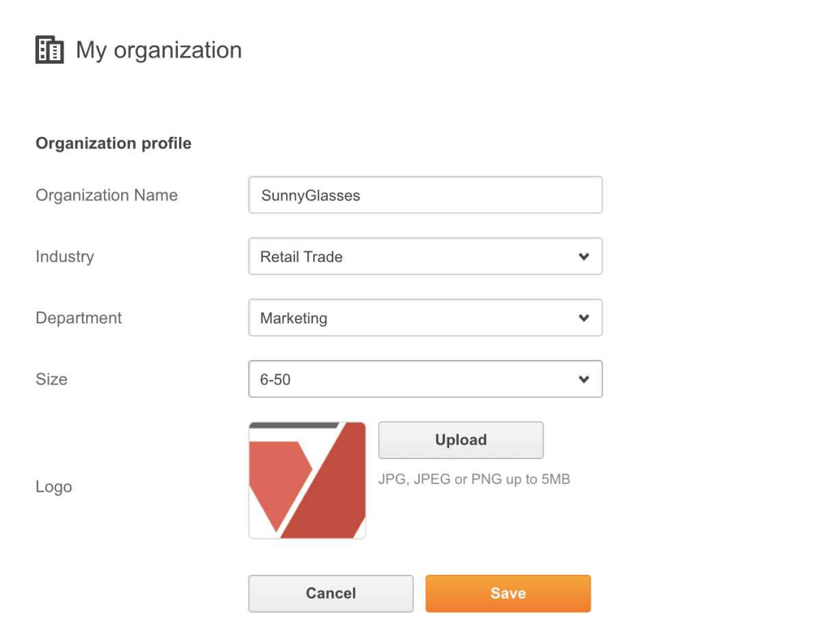Viewport: 840px width, 635px height.
Task: Click the Logo field label
Action: point(53,487)
